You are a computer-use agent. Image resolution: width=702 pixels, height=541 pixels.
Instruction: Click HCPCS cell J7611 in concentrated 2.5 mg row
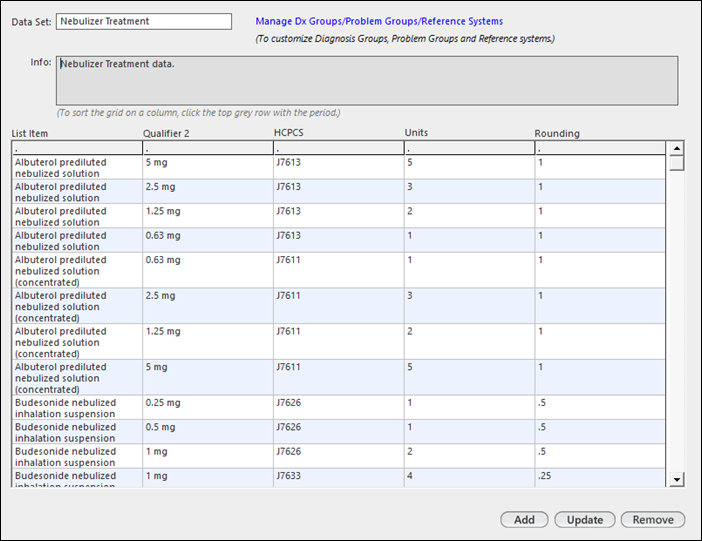pos(338,306)
